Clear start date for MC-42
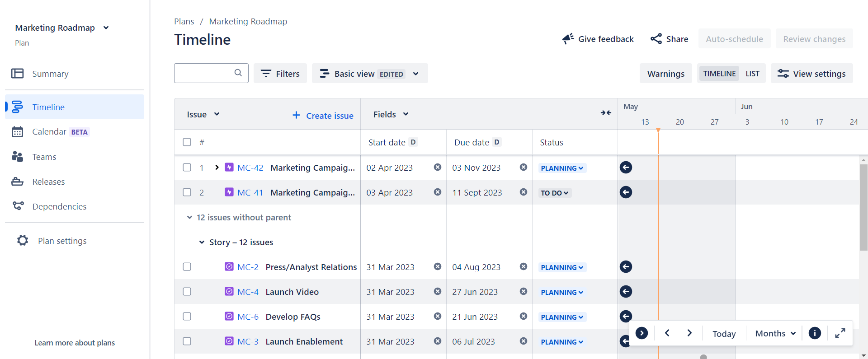This screenshot has height=359, width=868. click(x=438, y=167)
